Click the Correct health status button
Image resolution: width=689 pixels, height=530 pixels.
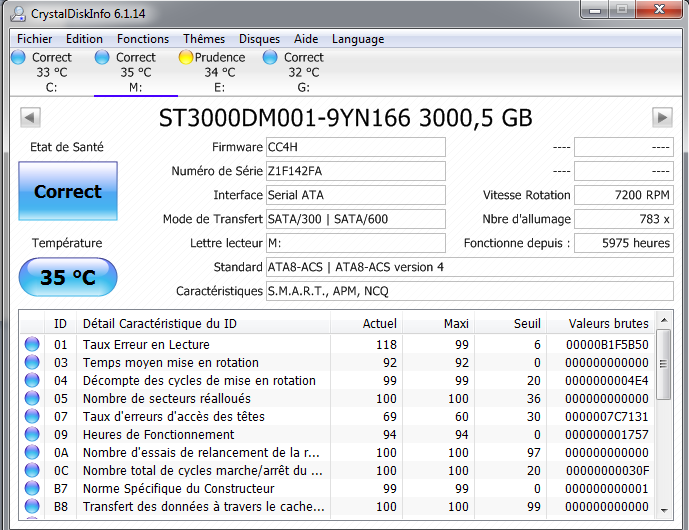point(68,191)
